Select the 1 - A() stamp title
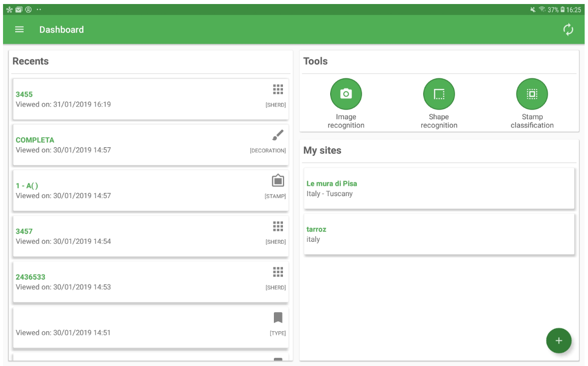 (x=27, y=186)
